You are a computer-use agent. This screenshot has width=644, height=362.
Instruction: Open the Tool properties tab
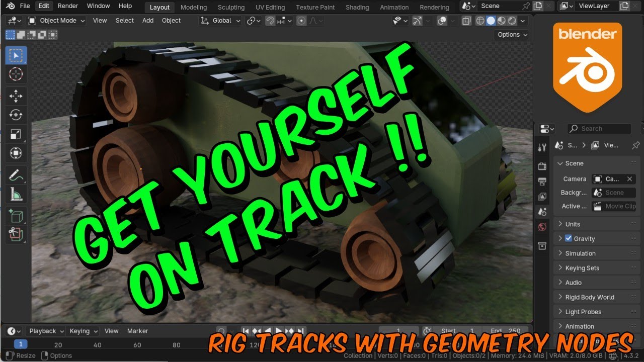tap(542, 148)
